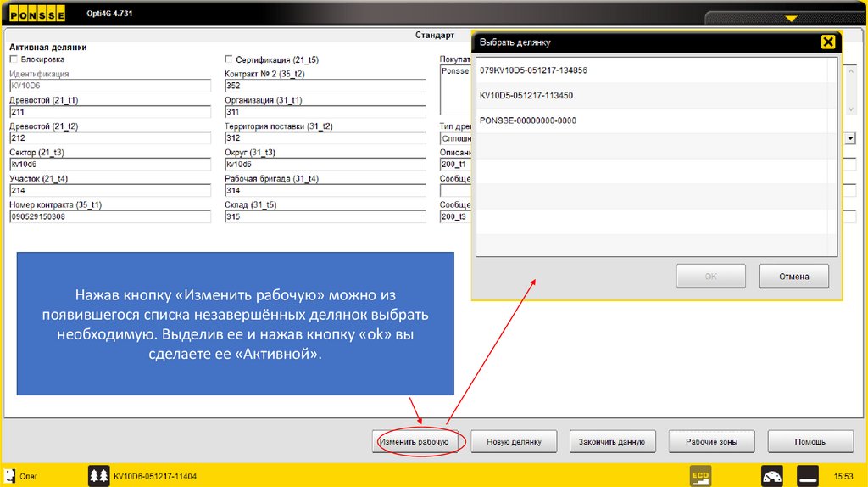Click the down arrow of Покупатель text box scrollbar
Viewport: 868px width, 487px height.
pyautogui.click(x=851, y=109)
